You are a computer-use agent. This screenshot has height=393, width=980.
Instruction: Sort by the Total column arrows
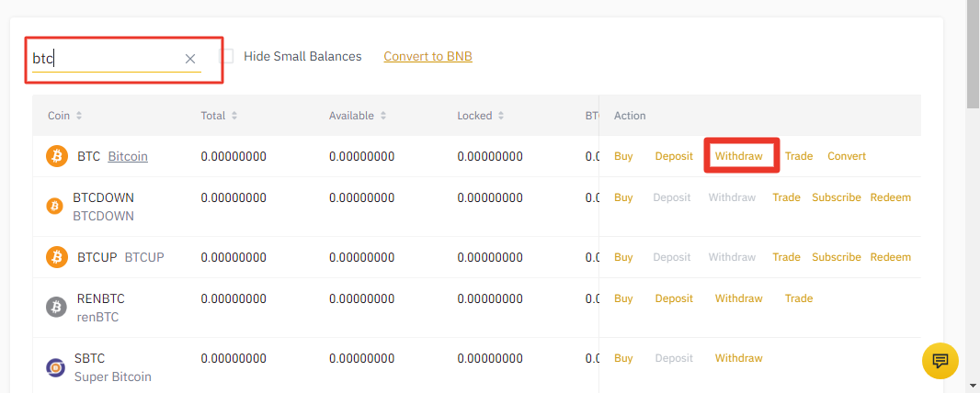point(234,116)
